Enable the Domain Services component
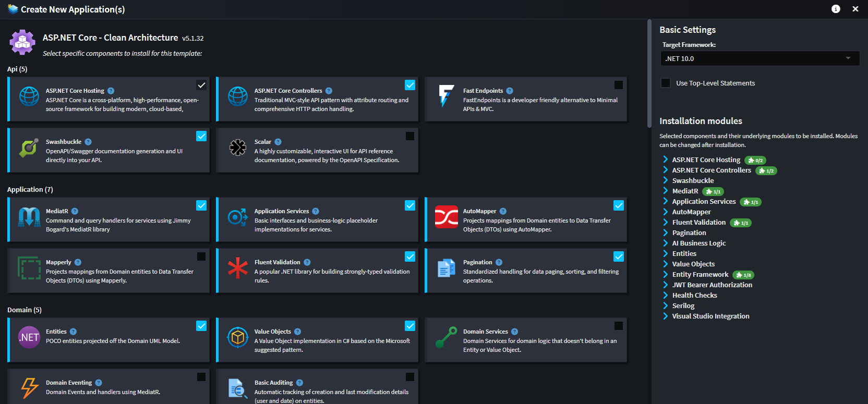Screen dimensions: 868x404 point(619,326)
